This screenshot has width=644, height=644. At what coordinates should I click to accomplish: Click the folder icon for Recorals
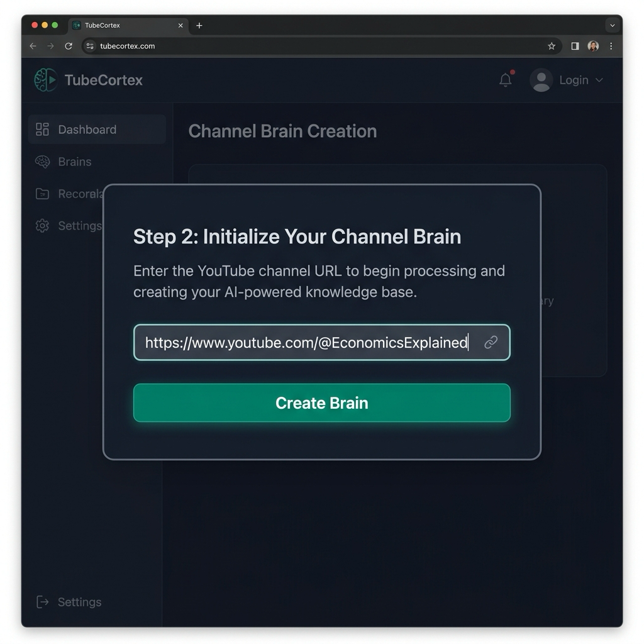coord(42,194)
